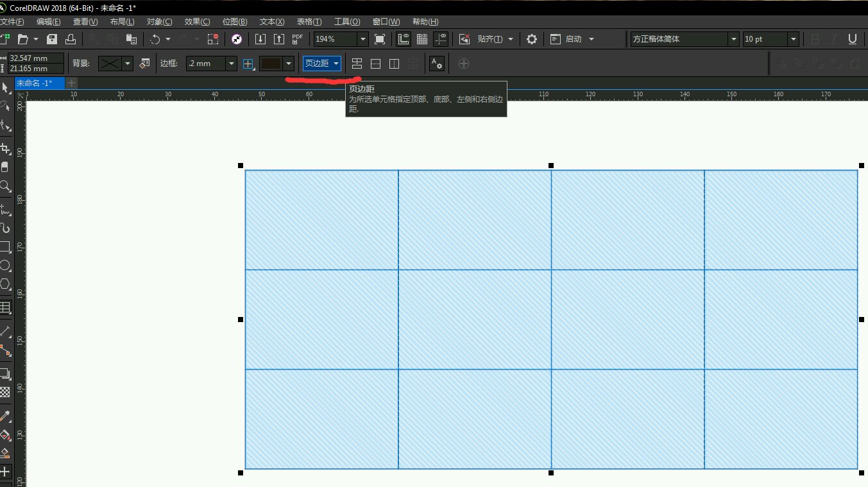Open the border selection flyout

point(248,64)
